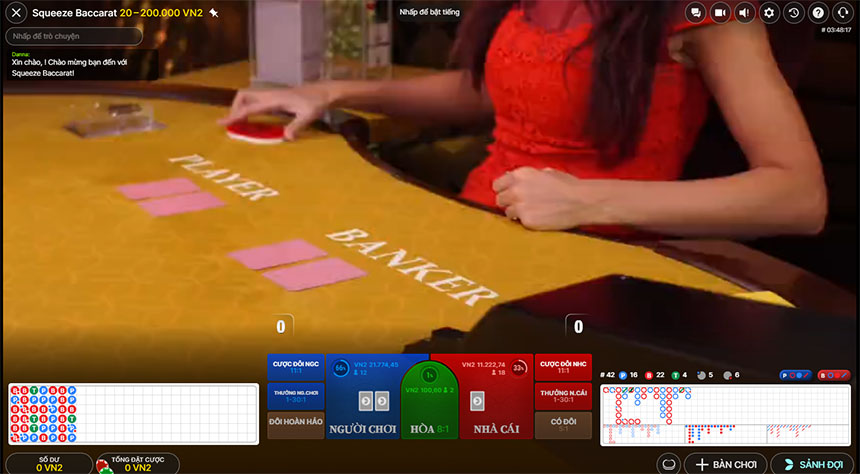Image resolution: width=860 pixels, height=474 pixels.
Task: Open + Bàn Chơi add table button
Action: (x=725, y=464)
